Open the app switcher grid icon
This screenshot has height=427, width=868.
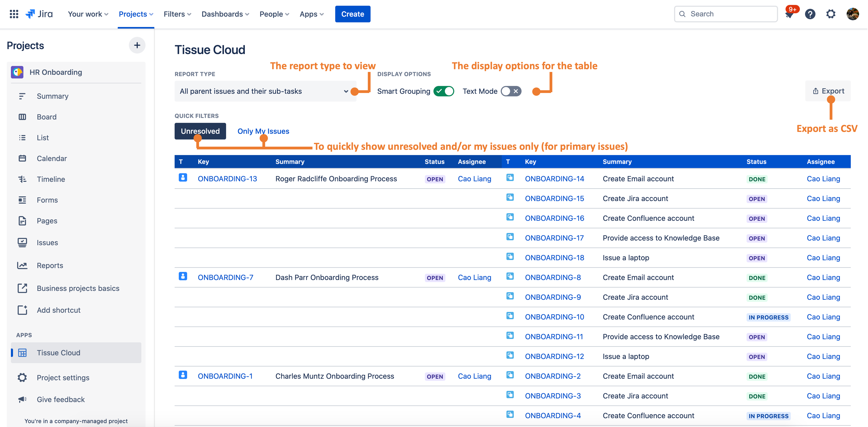point(14,14)
